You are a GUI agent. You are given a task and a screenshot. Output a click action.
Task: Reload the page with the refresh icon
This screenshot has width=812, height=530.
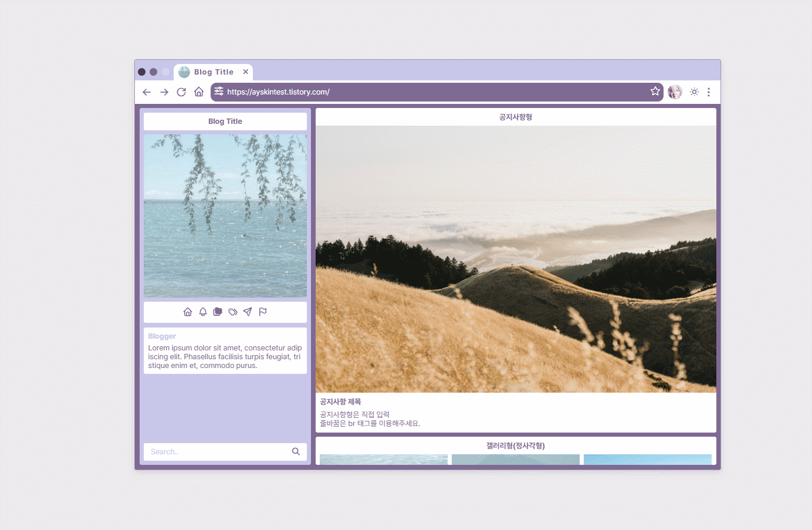181,92
